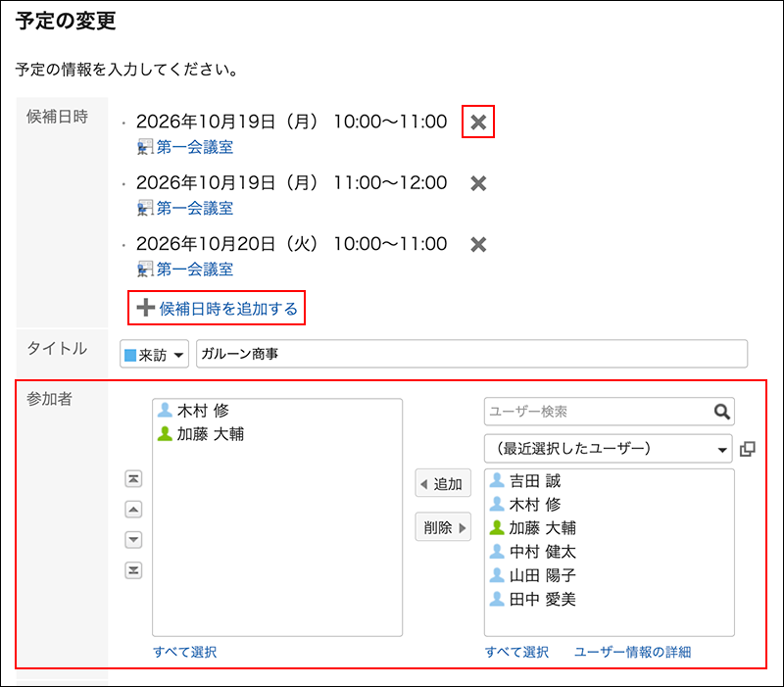Click the 追加 button
784x687 pixels.
[443, 483]
